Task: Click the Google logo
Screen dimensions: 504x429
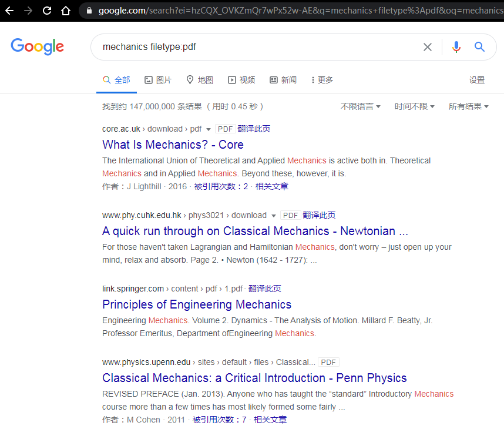Action: point(37,47)
